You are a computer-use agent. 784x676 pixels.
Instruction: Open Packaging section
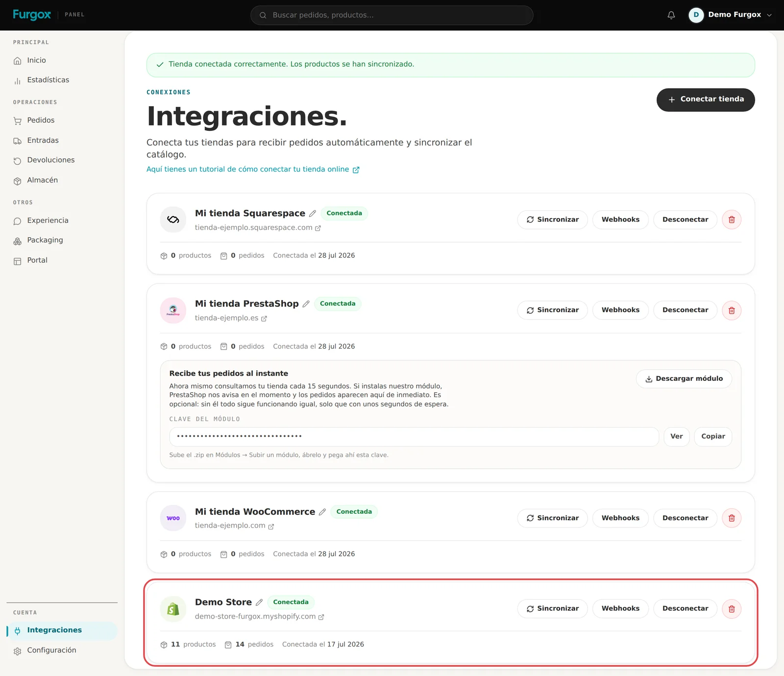62,240
